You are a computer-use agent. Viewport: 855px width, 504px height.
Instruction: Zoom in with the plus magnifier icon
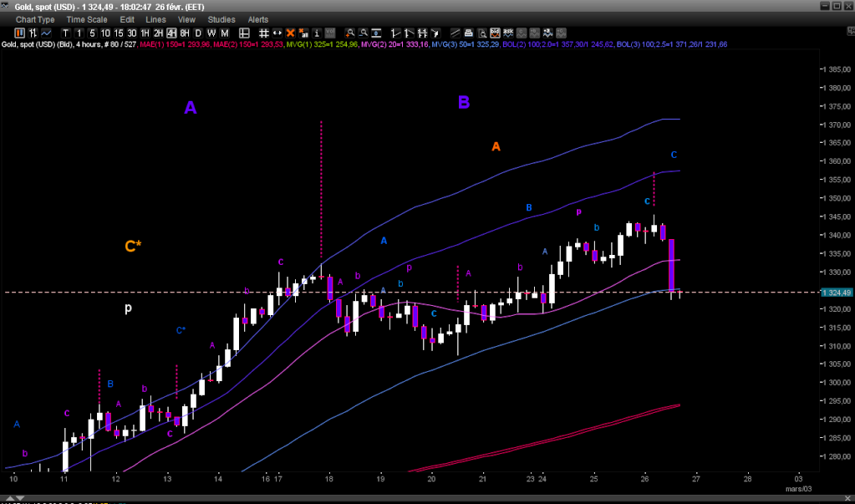350,33
